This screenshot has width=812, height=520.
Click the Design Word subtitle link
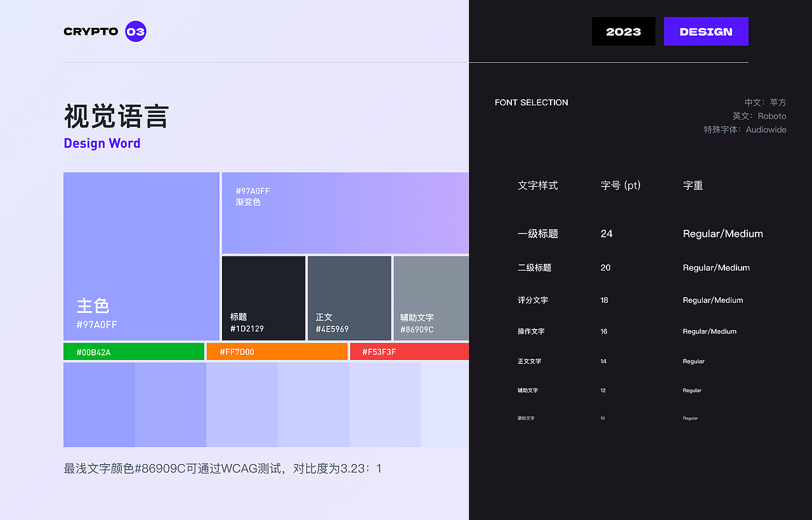102,143
